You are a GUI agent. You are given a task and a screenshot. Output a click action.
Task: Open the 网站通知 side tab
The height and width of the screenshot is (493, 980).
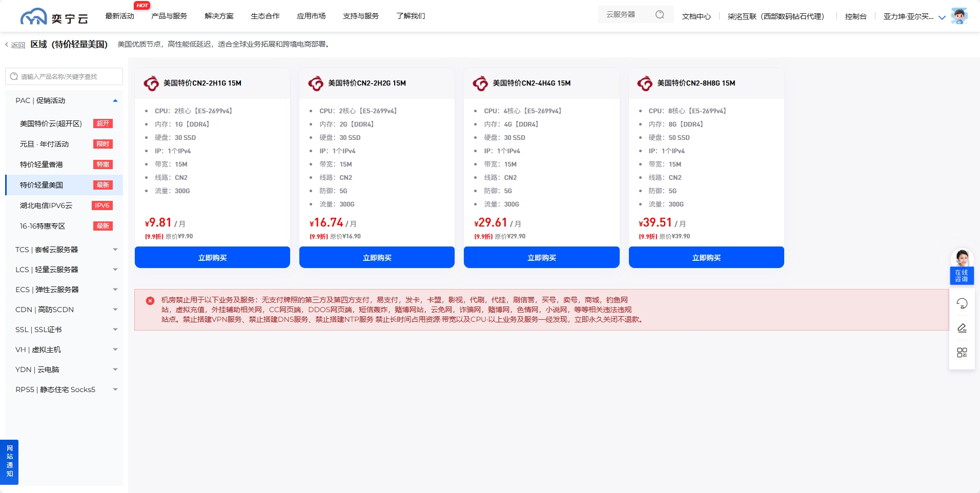9,461
